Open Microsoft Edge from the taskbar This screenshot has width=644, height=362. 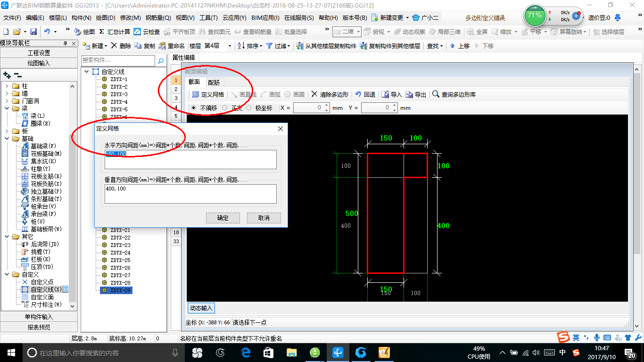tap(246, 352)
